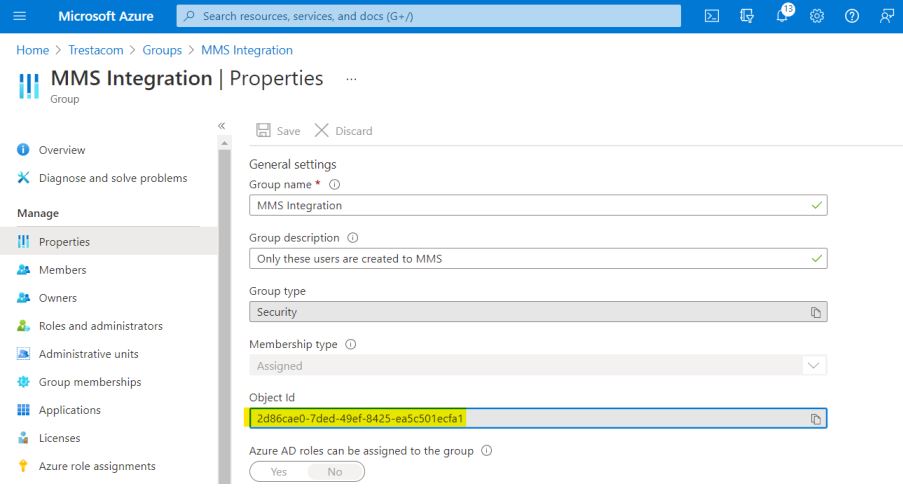The width and height of the screenshot is (903, 488).
Task: Open the portal hamburger menu
Action: click(x=20, y=16)
